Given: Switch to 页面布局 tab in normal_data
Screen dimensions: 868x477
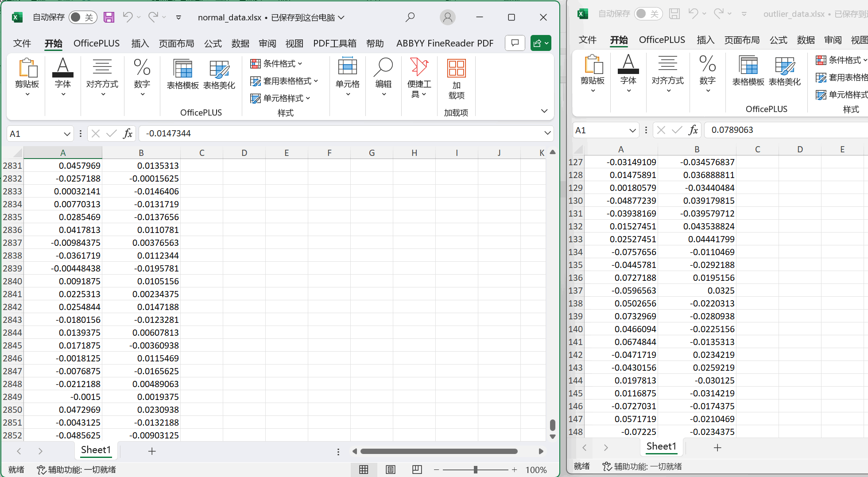Looking at the screenshot, I should click(177, 43).
